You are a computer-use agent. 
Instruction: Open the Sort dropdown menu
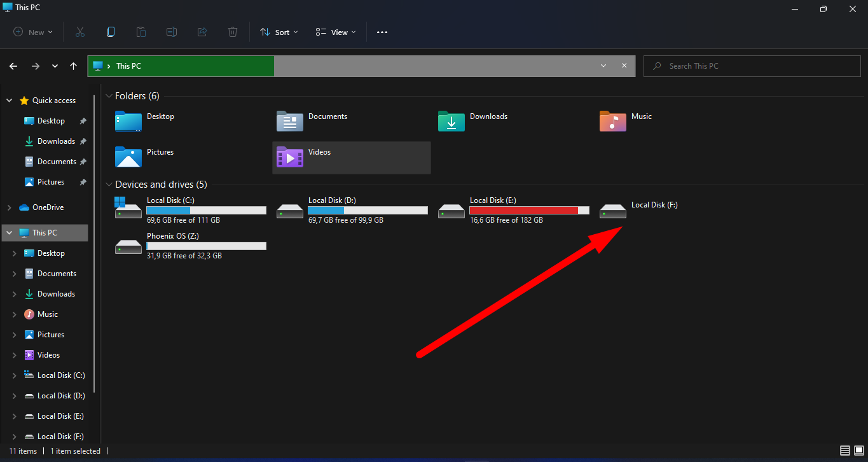[279, 32]
